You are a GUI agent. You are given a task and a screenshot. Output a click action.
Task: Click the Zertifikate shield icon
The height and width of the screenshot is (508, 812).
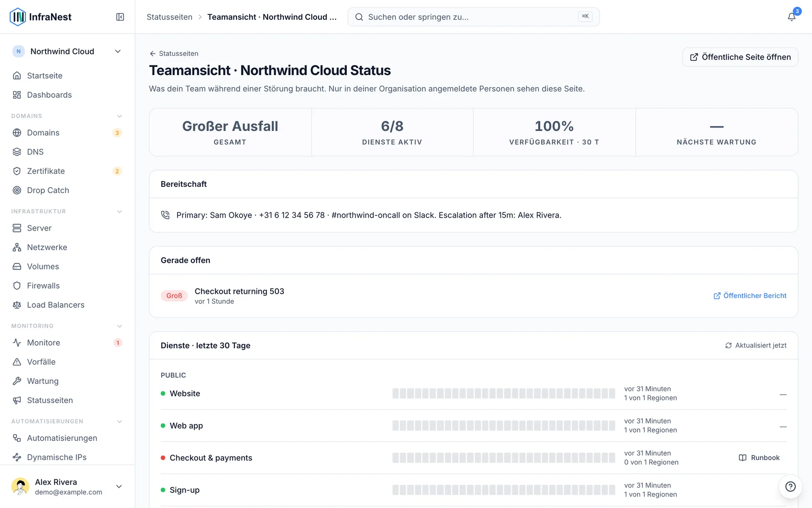point(17,171)
